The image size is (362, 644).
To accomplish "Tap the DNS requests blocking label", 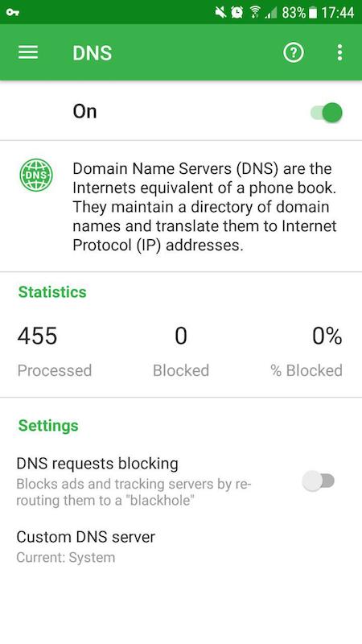I will coord(97,464).
